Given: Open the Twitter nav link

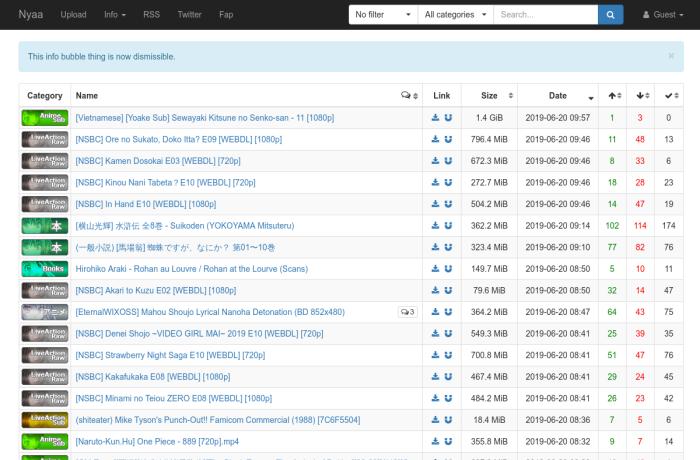Looking at the screenshot, I should [x=189, y=15].
